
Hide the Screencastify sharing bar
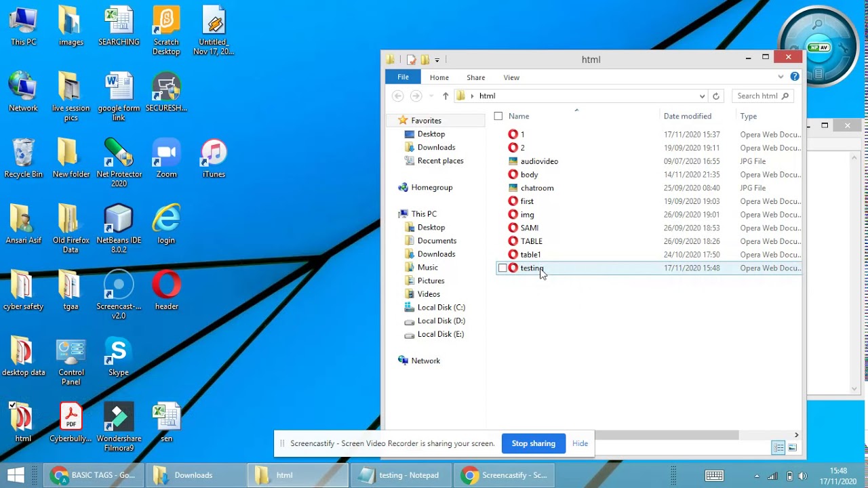580,443
